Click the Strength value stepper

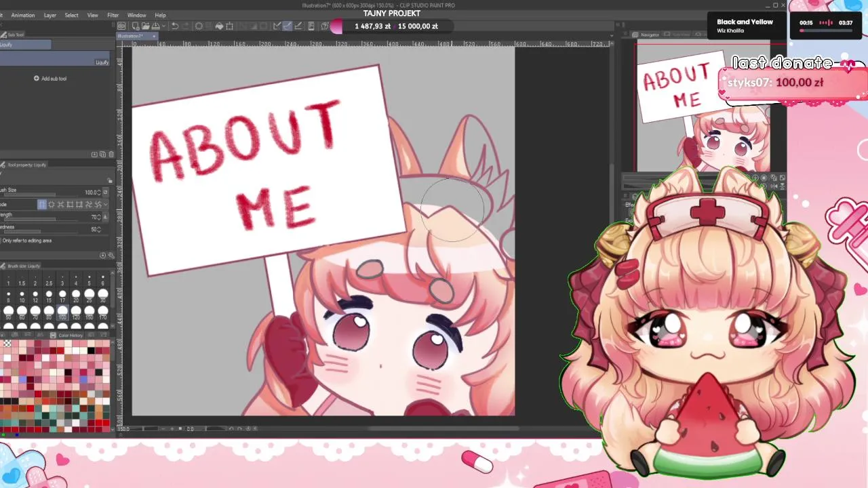click(99, 217)
